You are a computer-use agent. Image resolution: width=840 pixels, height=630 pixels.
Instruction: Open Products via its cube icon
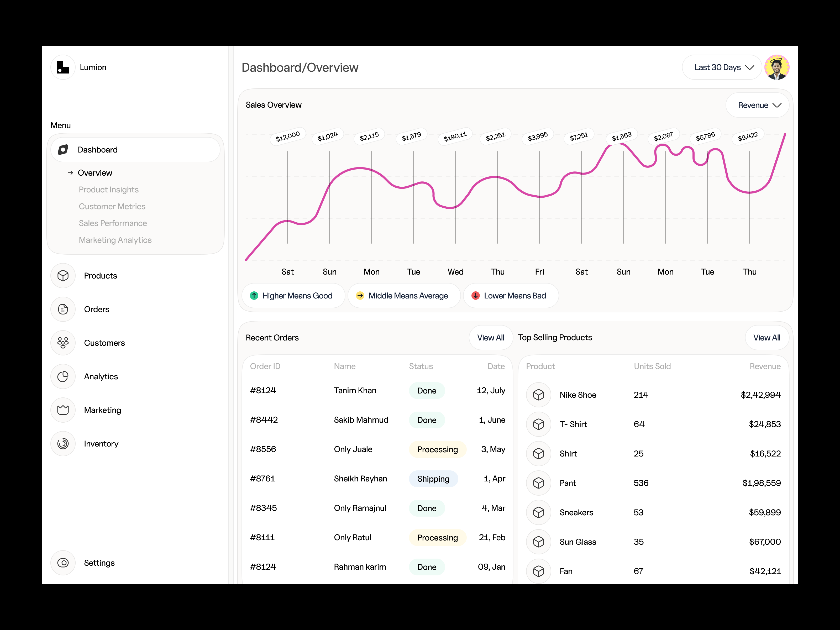63,276
